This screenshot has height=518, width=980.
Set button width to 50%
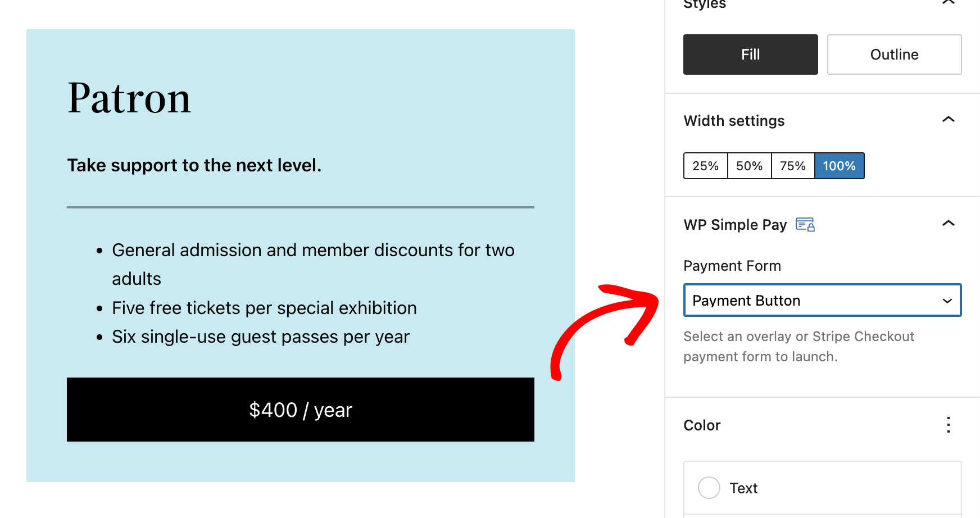(x=749, y=166)
